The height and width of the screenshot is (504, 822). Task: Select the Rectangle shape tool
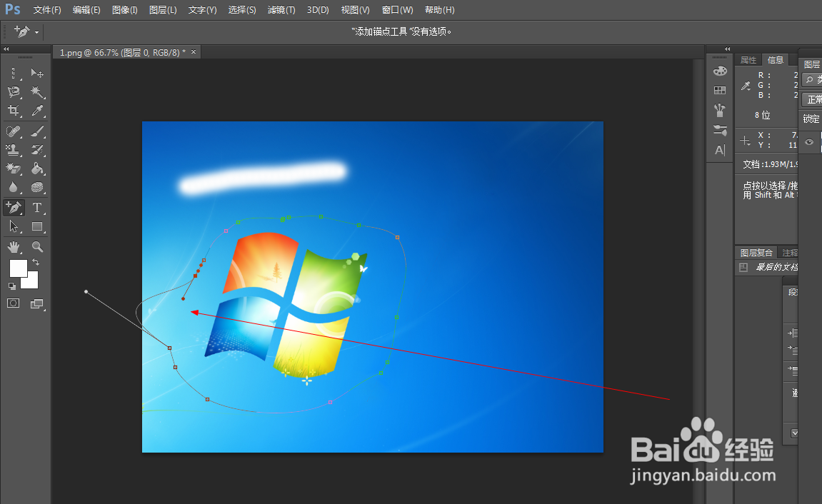(36, 226)
